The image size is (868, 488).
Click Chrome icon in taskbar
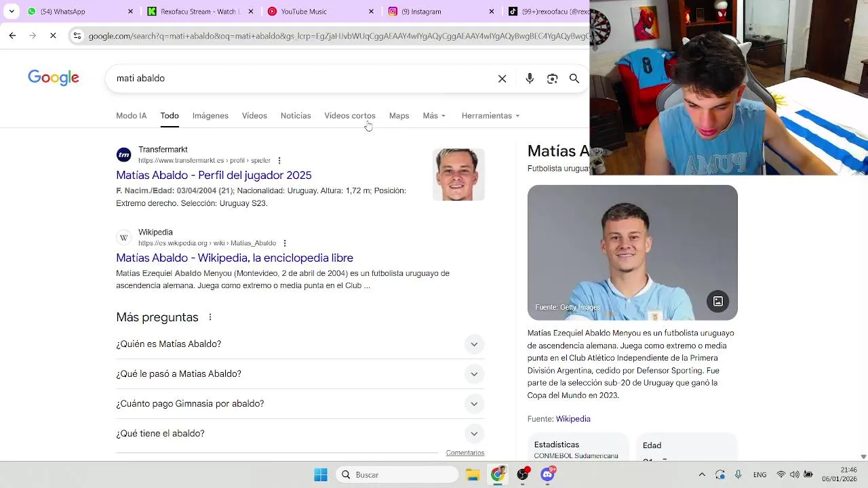[x=498, y=474]
